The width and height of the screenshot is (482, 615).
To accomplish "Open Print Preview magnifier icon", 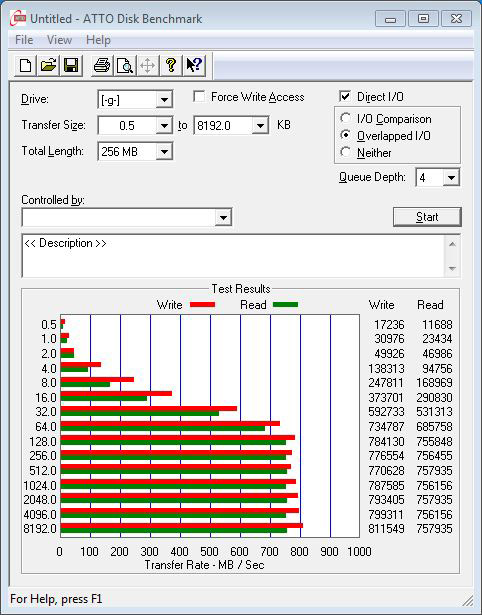I will 125,65.
